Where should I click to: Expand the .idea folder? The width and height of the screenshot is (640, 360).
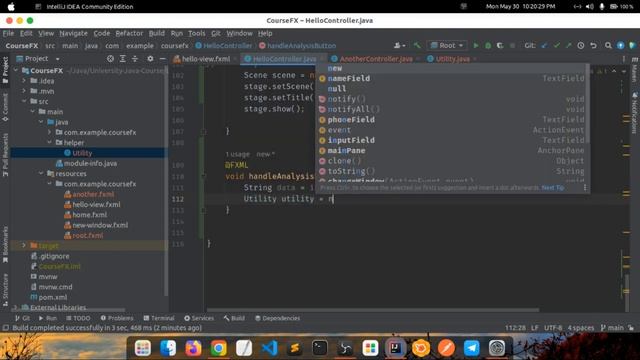point(24,81)
